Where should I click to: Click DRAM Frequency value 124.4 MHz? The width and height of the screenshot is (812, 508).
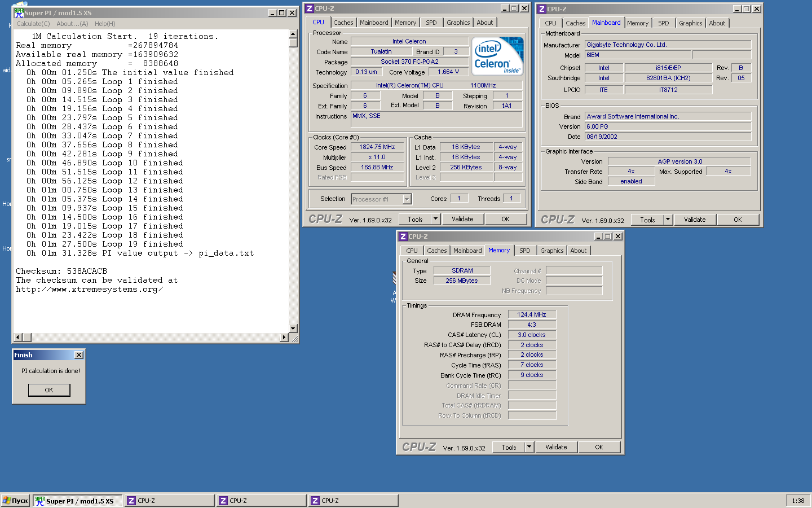click(x=532, y=314)
